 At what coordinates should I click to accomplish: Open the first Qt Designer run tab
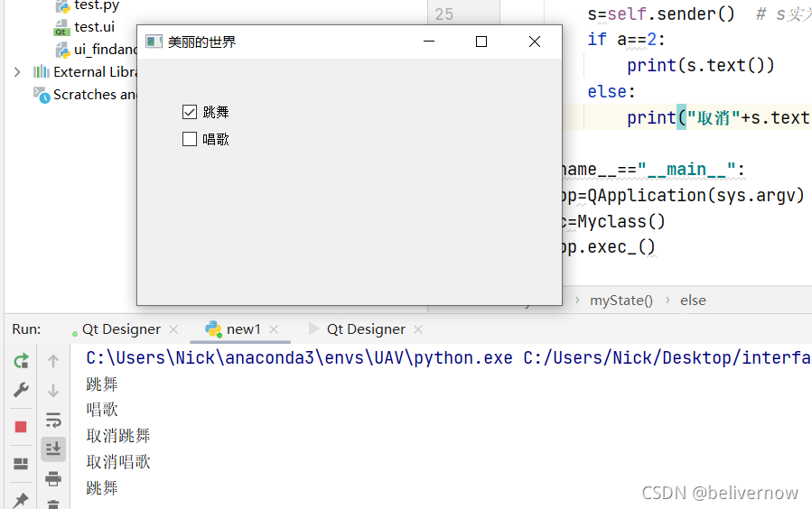coord(121,329)
